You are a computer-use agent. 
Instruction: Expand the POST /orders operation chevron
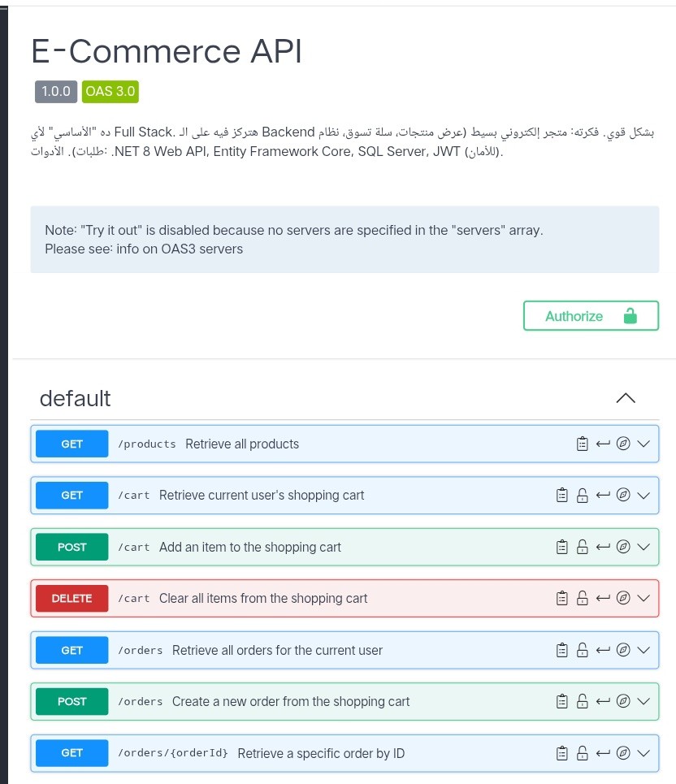pyautogui.click(x=643, y=702)
